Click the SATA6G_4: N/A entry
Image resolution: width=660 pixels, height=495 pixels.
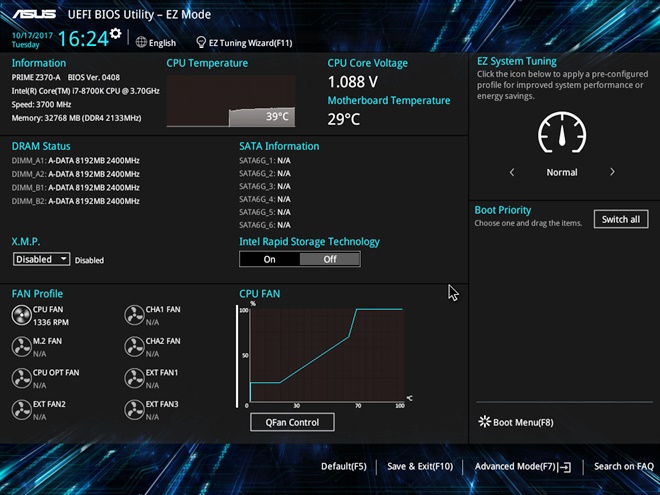click(265, 199)
